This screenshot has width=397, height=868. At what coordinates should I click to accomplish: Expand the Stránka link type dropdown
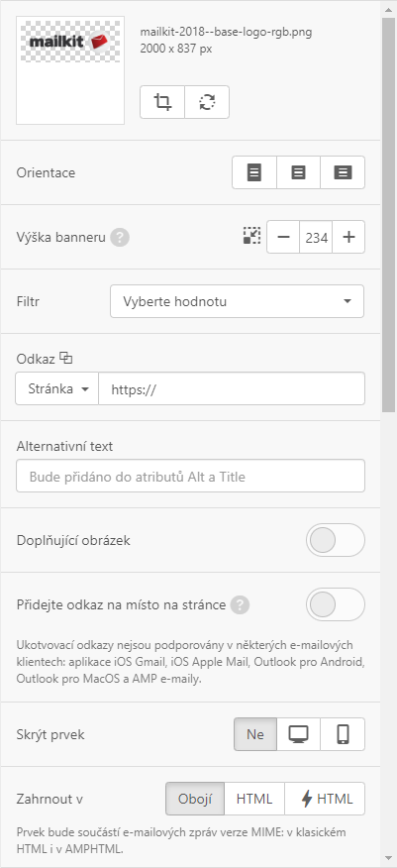point(57,388)
